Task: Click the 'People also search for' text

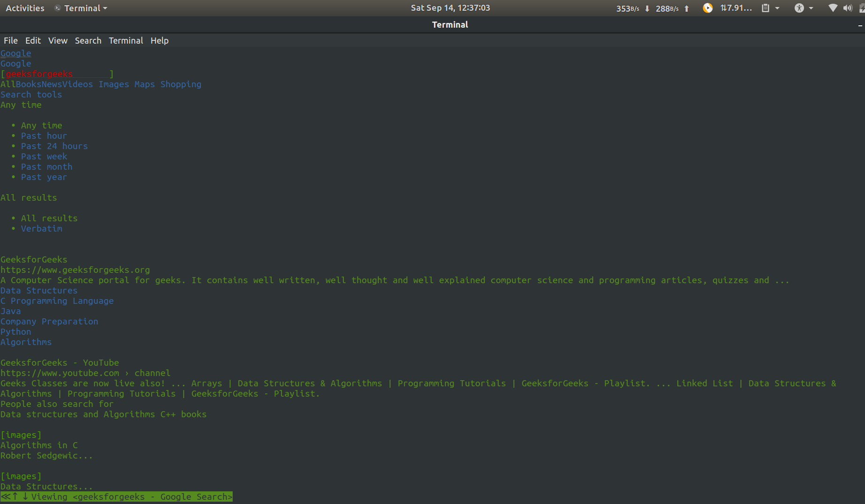Action: click(57, 404)
